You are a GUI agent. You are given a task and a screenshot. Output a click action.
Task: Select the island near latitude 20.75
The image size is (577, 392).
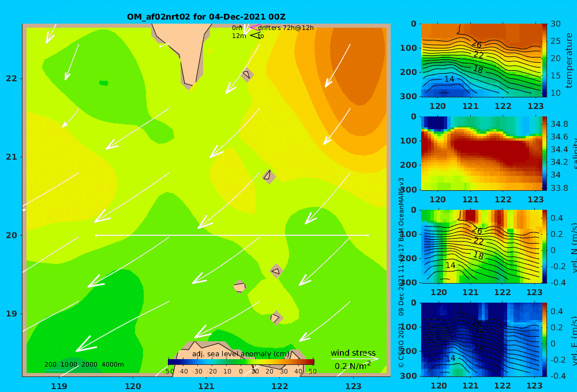pyautogui.click(x=269, y=176)
